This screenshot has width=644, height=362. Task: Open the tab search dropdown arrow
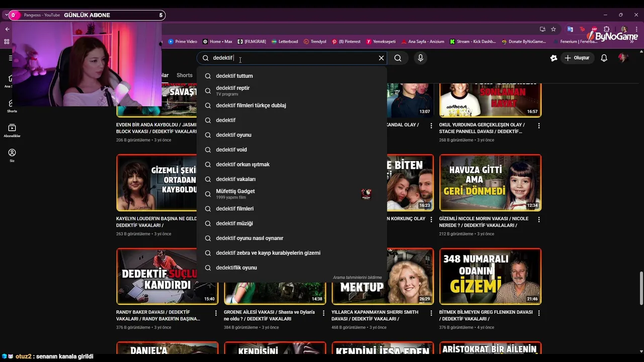pyautogui.click(x=7, y=15)
